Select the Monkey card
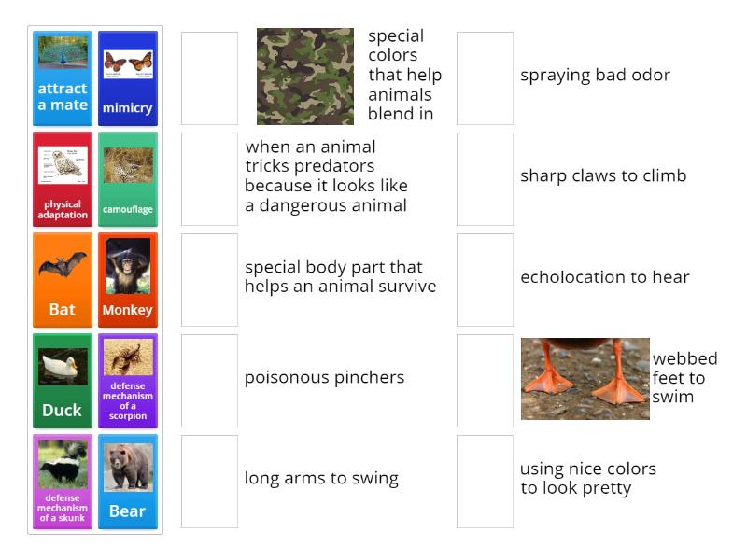 [127, 278]
